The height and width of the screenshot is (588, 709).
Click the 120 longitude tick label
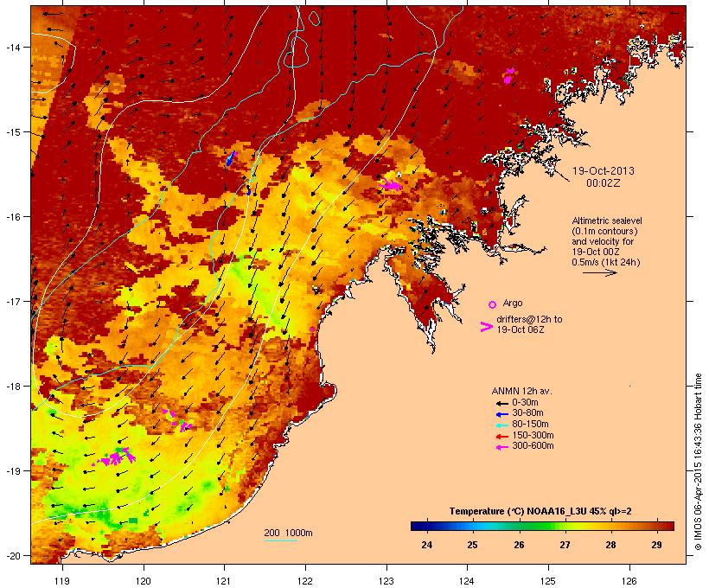tap(144, 581)
